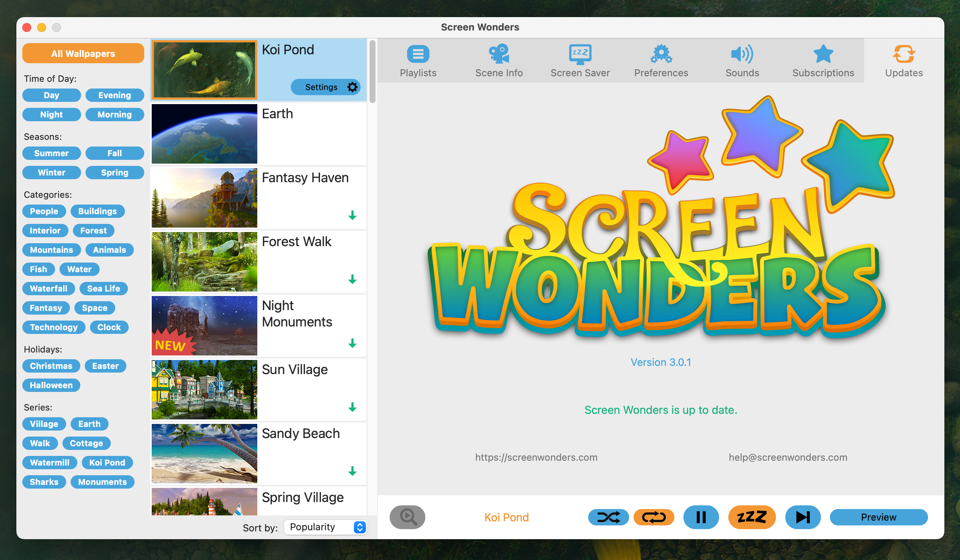The image size is (960, 560).
Task: Filter by Winter season
Action: pyautogui.click(x=51, y=173)
